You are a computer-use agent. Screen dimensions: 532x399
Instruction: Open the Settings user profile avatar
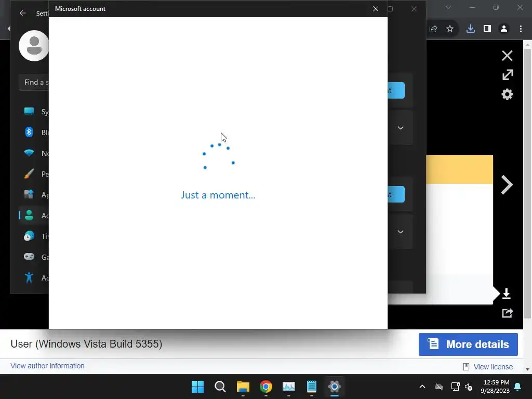pyautogui.click(x=34, y=46)
